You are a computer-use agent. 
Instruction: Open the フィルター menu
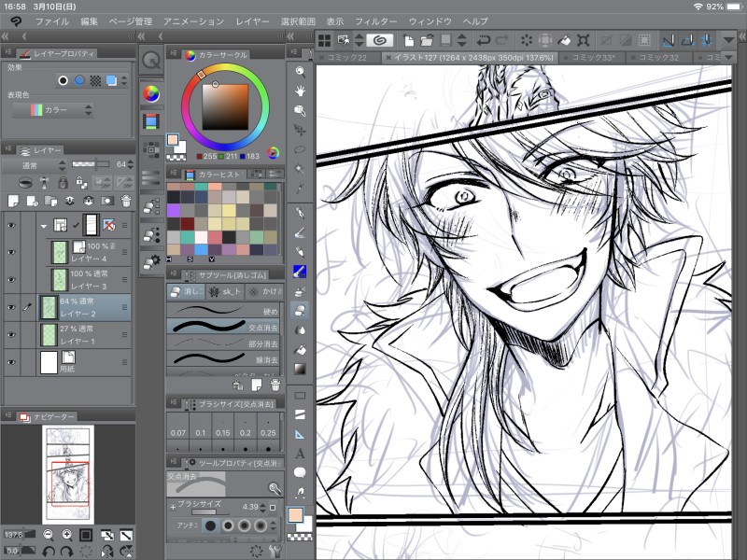click(x=375, y=21)
